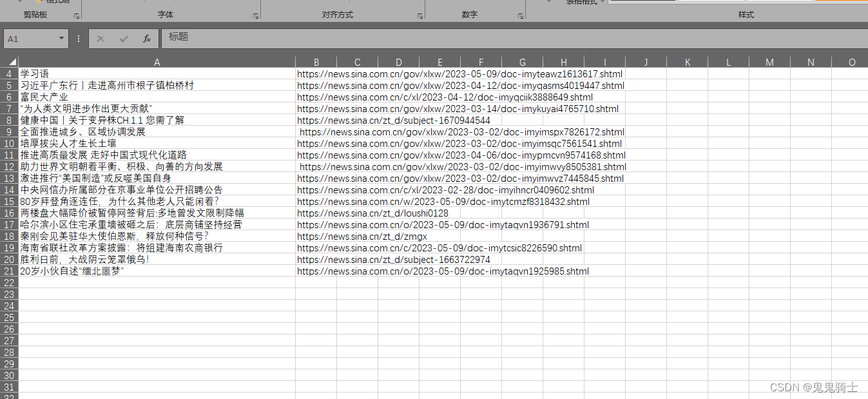Select cell starting 80岁拜登角逐连任
The width and height of the screenshot is (868, 399).
click(157, 201)
